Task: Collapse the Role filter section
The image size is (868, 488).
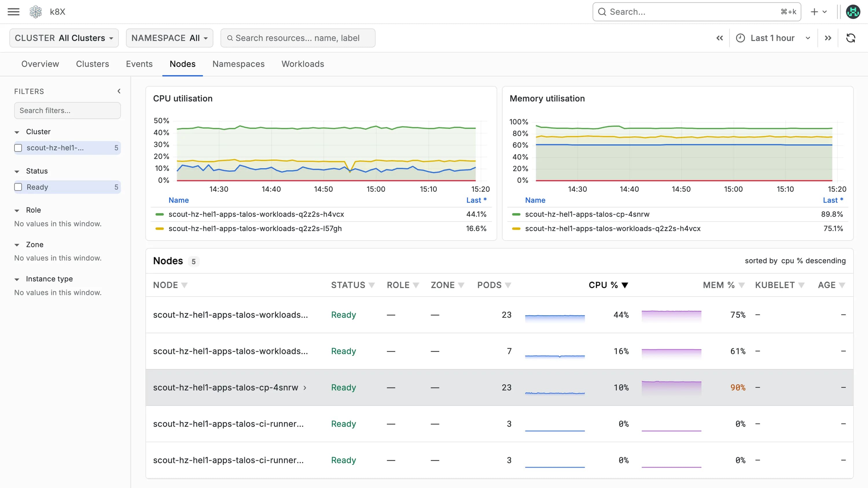Action: [x=17, y=210]
